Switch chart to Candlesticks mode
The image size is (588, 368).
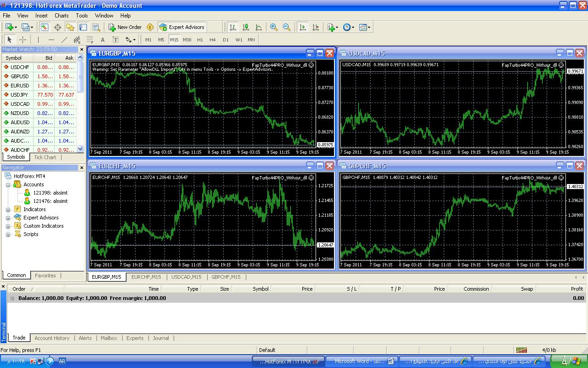point(246,27)
